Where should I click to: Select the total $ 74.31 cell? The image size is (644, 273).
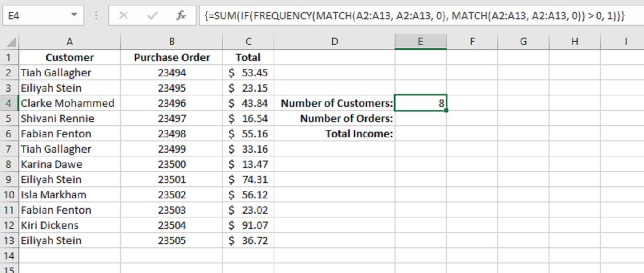[x=248, y=179]
